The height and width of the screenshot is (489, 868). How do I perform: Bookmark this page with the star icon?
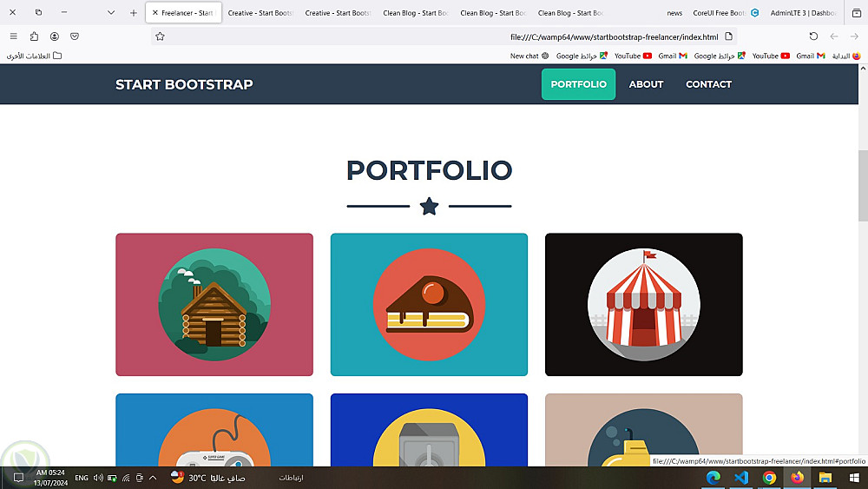(x=160, y=36)
